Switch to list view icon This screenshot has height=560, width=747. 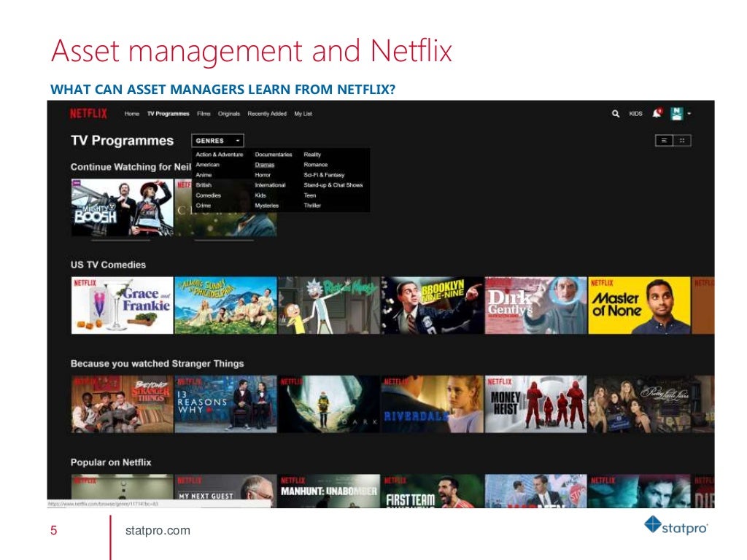[664, 141]
